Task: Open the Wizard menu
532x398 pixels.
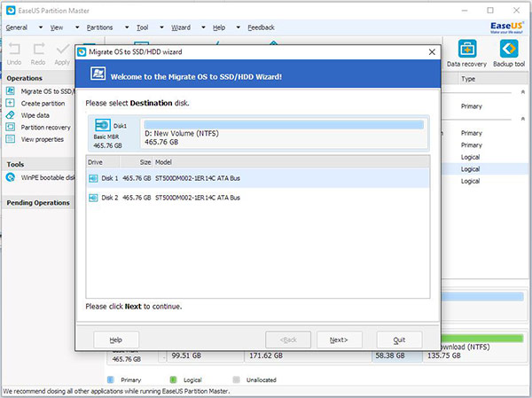Action: [181, 27]
